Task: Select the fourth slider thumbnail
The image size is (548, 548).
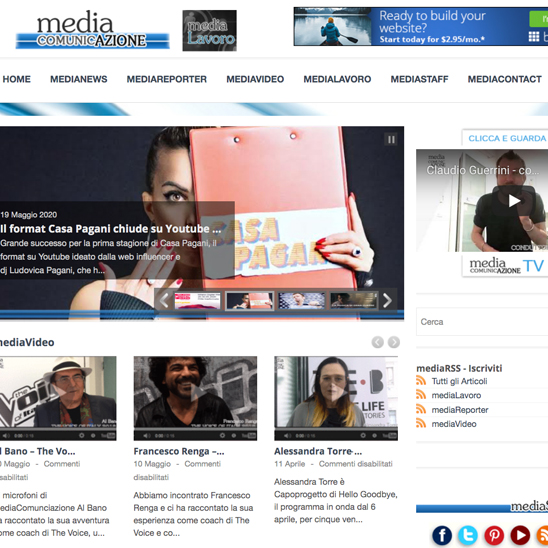Action: click(354, 301)
